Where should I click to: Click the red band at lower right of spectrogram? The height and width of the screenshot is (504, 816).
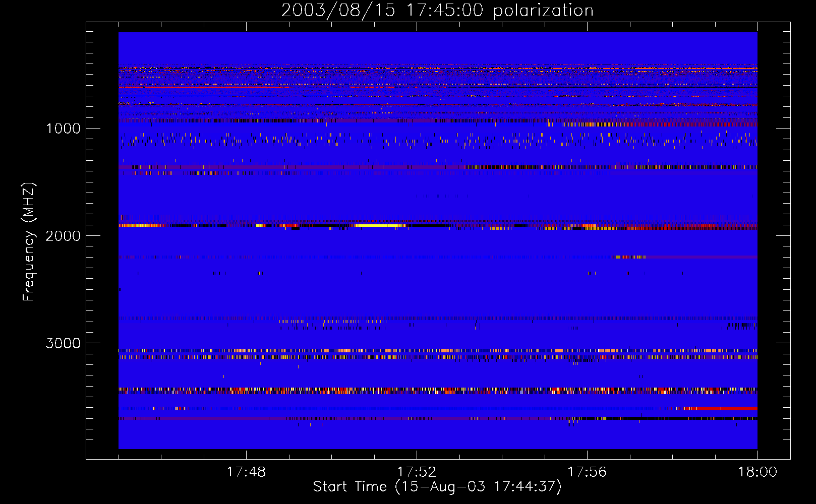click(x=721, y=408)
